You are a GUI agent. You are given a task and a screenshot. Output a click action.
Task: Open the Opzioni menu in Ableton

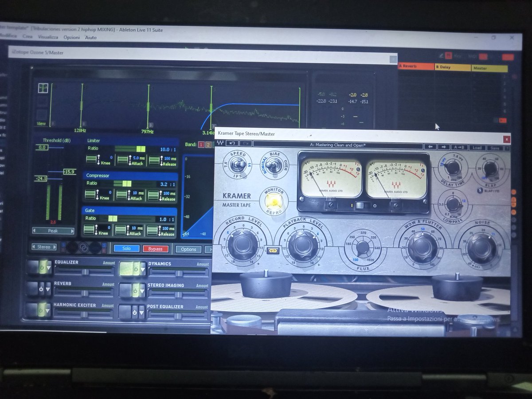[71, 38]
